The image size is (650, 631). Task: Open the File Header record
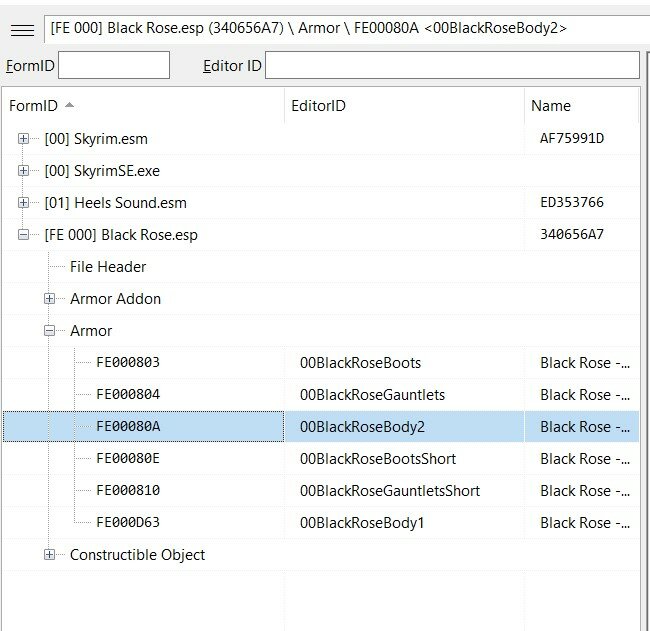(108, 267)
